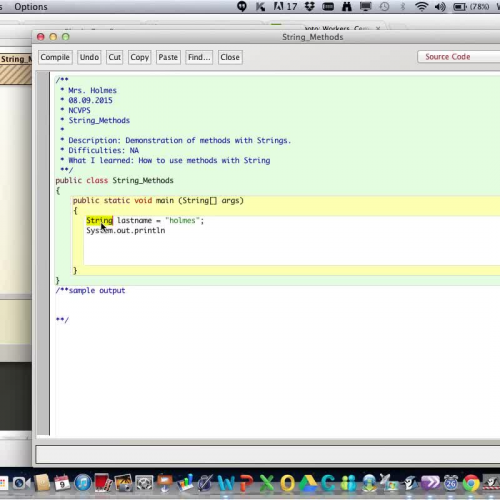Open Microsoft Word icon in the Dock
This screenshot has width=500, height=500.
pos(227,483)
